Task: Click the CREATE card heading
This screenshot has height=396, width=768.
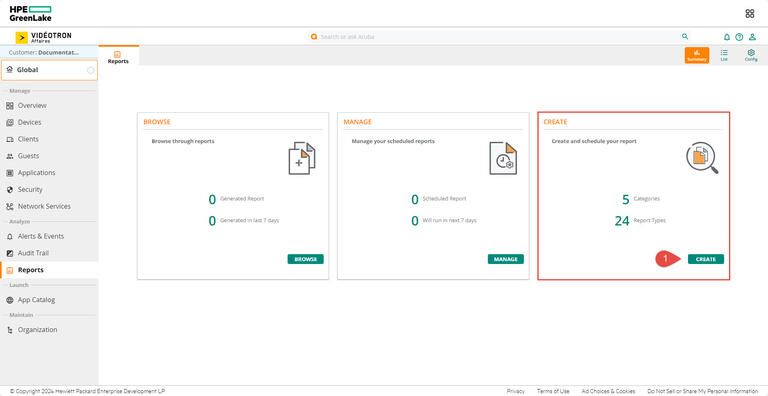Action: coord(555,122)
